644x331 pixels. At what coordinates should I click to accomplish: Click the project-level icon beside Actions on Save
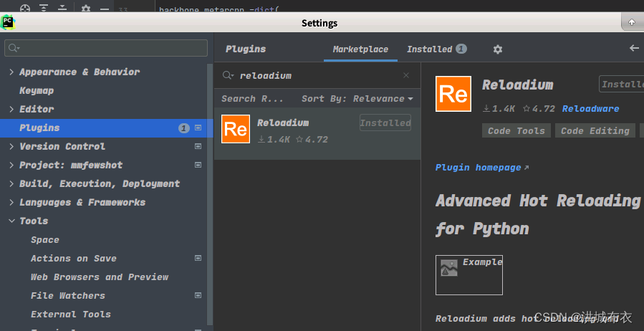[198, 259]
